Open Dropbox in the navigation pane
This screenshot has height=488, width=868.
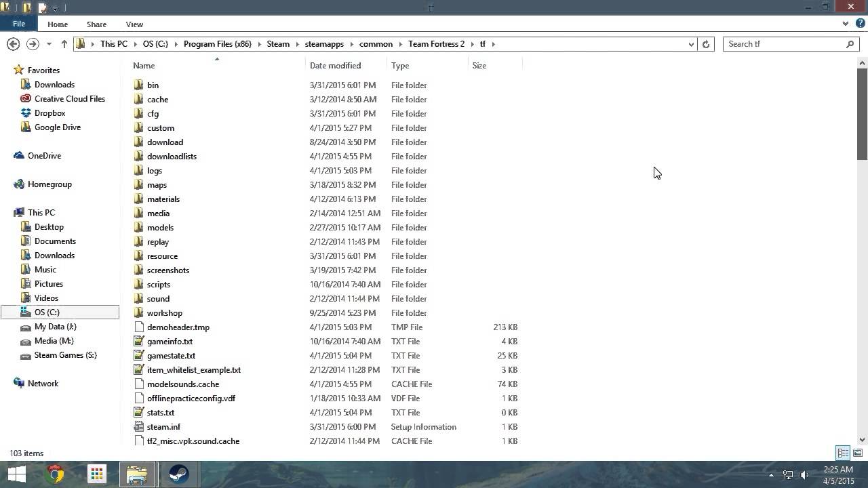pos(50,113)
